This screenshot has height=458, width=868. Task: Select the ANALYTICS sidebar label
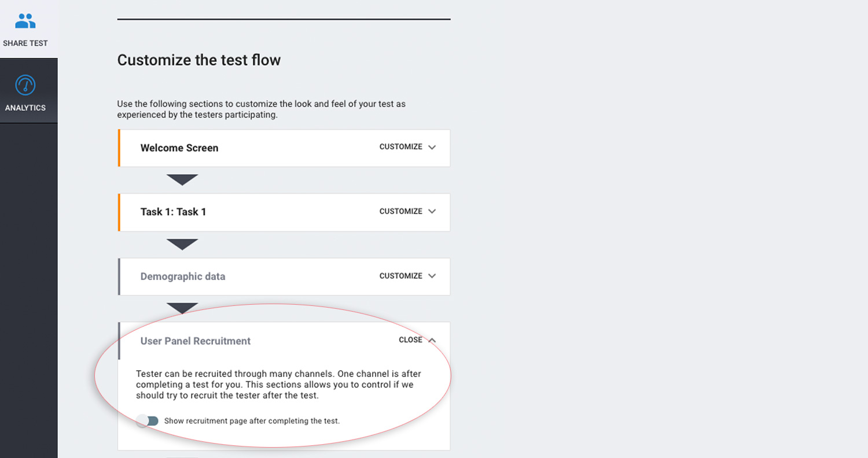pos(25,108)
